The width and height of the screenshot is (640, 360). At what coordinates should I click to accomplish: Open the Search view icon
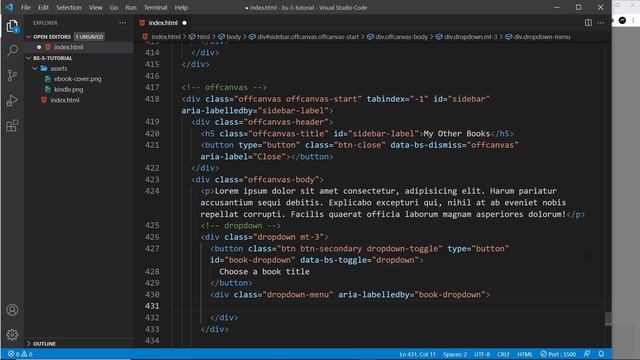tap(12, 51)
